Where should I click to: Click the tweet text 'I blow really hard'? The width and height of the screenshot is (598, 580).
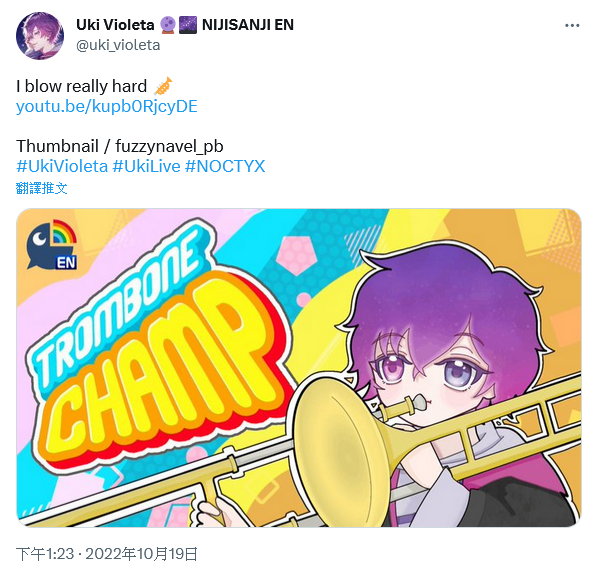click(81, 86)
